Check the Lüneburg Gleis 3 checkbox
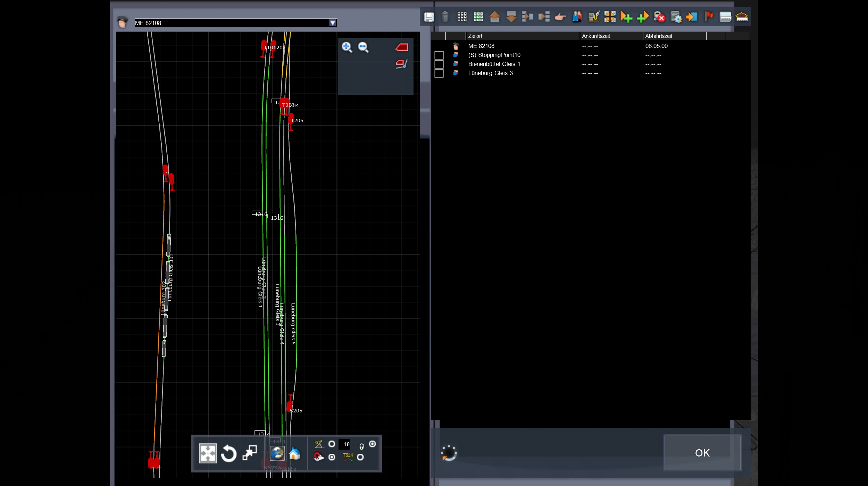The image size is (868, 486). tap(439, 73)
